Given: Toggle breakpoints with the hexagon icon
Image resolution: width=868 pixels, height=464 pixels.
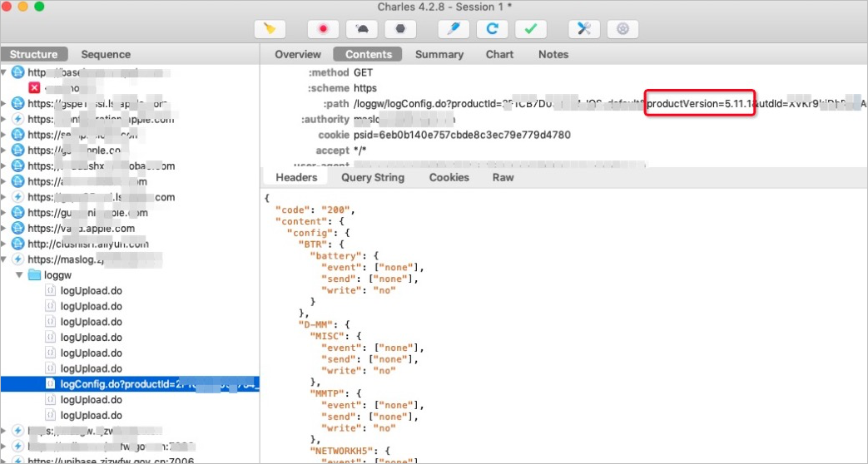Looking at the screenshot, I should 400,29.
